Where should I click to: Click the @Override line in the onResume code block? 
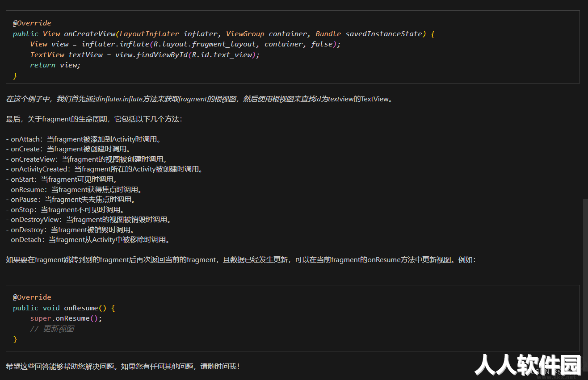coord(32,297)
